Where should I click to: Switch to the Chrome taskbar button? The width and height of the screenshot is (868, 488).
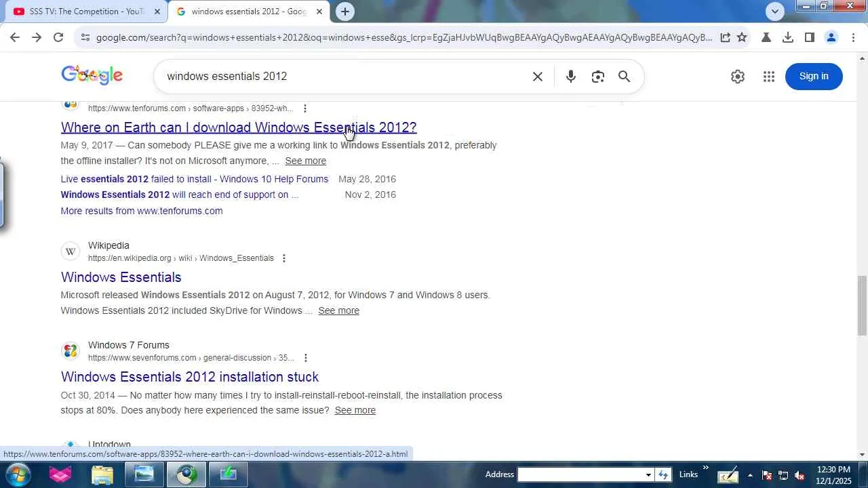[x=186, y=474]
